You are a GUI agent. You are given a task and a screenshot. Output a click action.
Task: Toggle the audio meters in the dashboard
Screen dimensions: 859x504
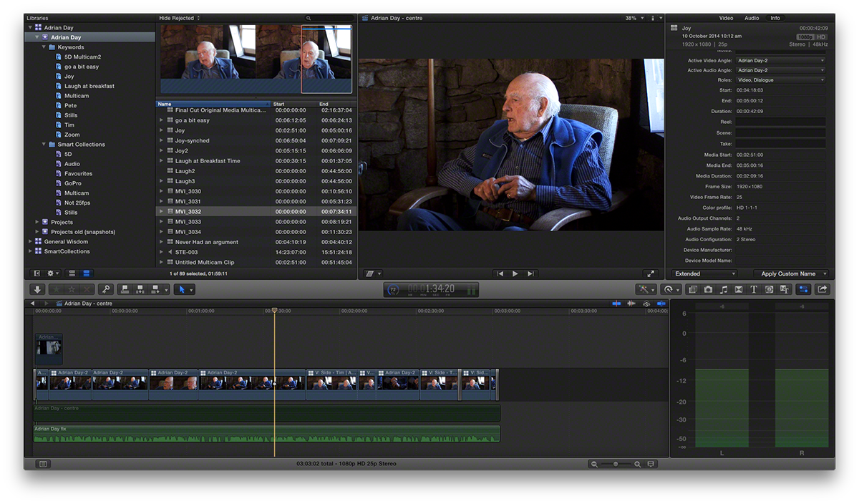tap(472, 290)
